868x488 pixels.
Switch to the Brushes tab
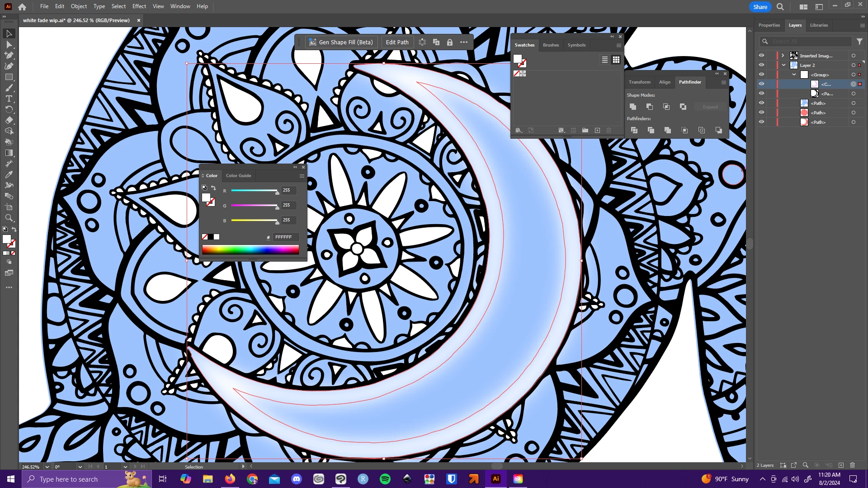click(551, 45)
